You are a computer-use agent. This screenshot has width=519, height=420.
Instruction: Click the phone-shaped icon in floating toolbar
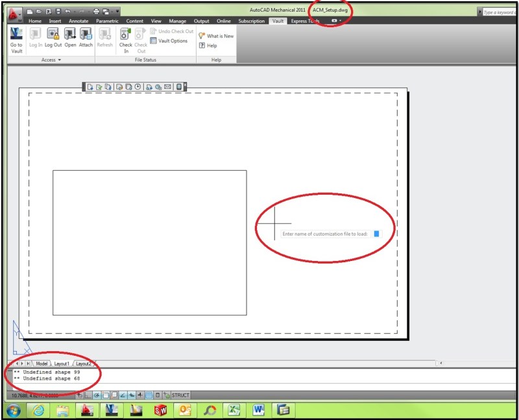click(179, 87)
